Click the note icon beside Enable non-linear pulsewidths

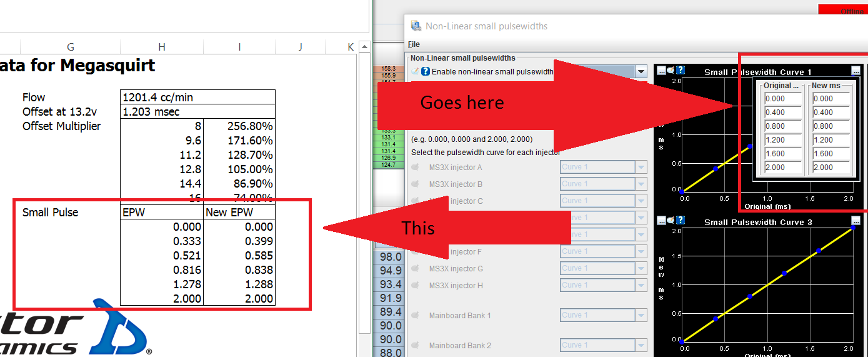click(415, 71)
